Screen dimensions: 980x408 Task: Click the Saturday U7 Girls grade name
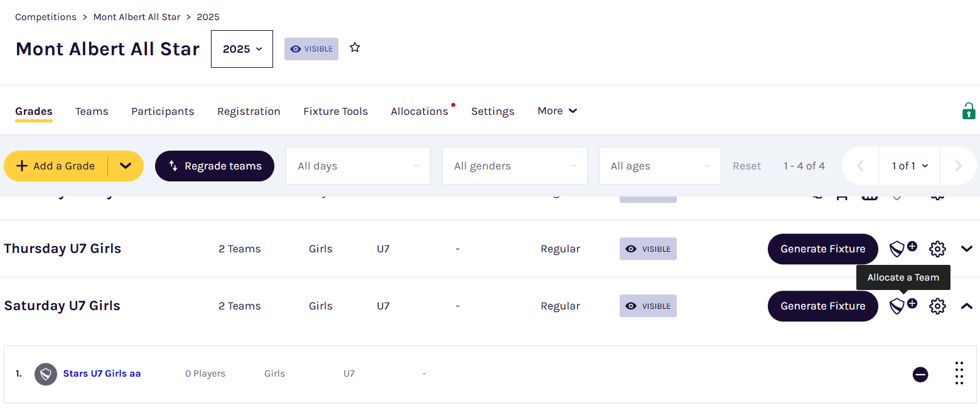point(62,306)
